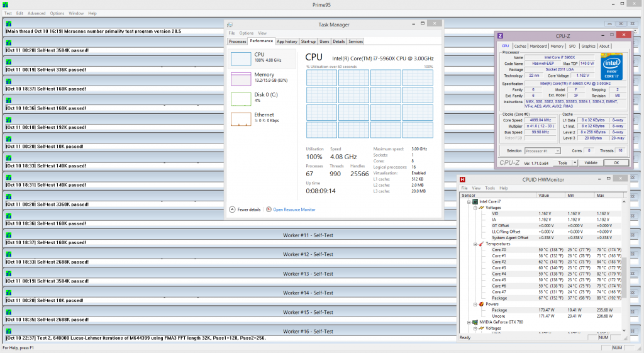Click the Prime95 application icon in title bar
The height and width of the screenshot is (353, 644).
pyautogui.click(x=5, y=4)
